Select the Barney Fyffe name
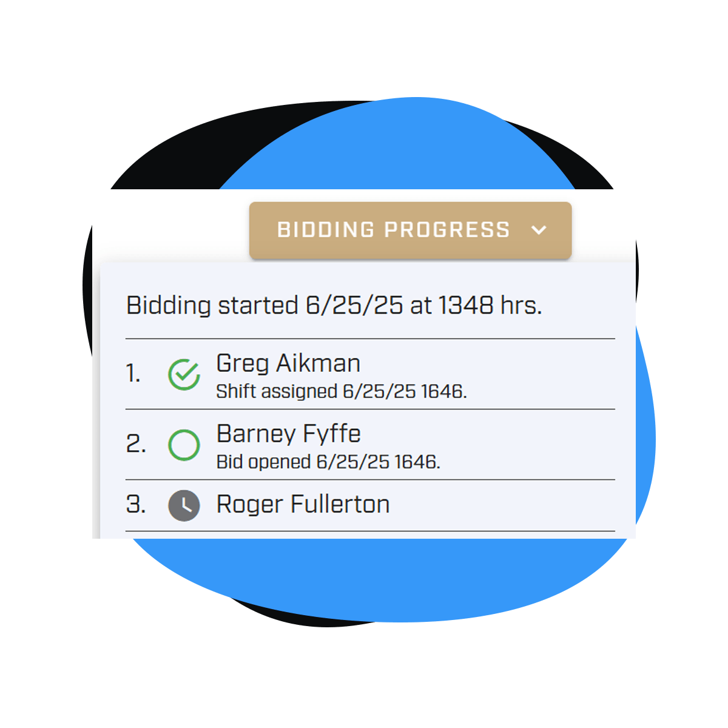The image size is (728, 728). coord(289,434)
